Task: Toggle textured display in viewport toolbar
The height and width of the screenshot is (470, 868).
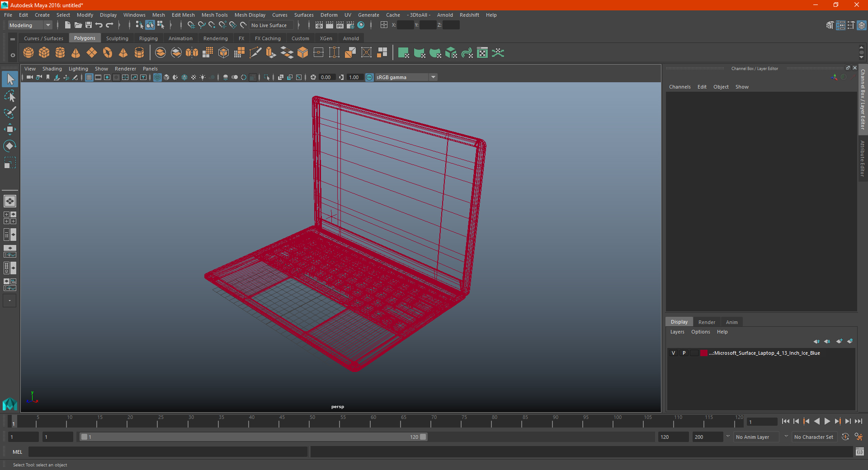Action: tap(193, 77)
